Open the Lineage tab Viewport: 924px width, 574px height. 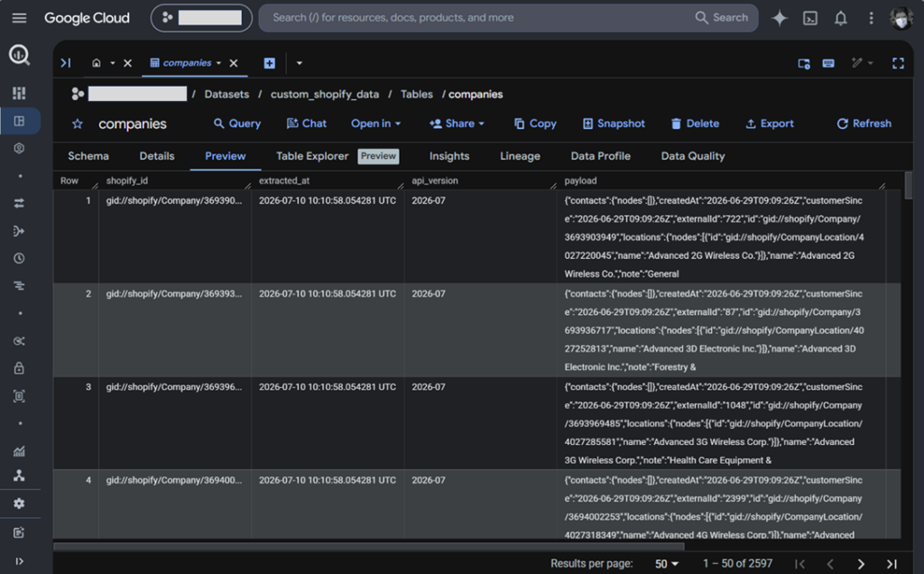pos(520,156)
